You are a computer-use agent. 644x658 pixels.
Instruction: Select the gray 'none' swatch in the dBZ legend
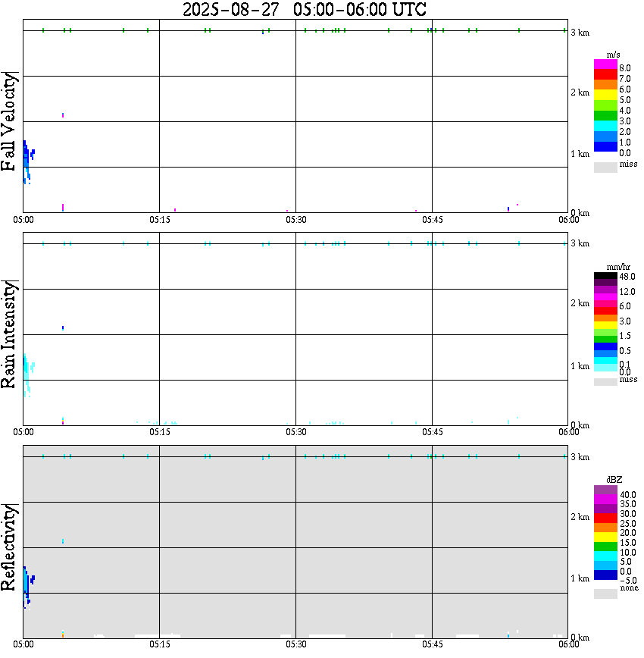coord(605,594)
